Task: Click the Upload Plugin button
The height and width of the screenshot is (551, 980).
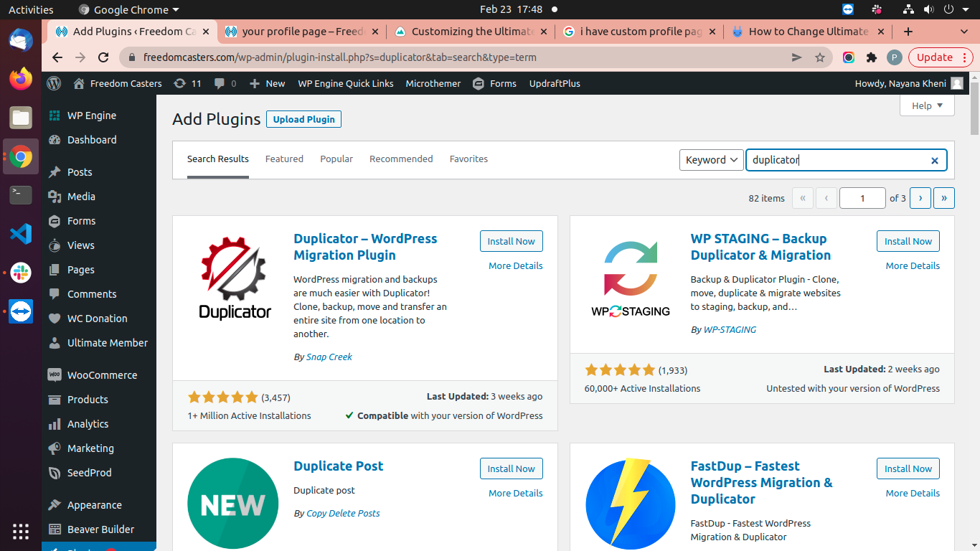Action: [303, 119]
